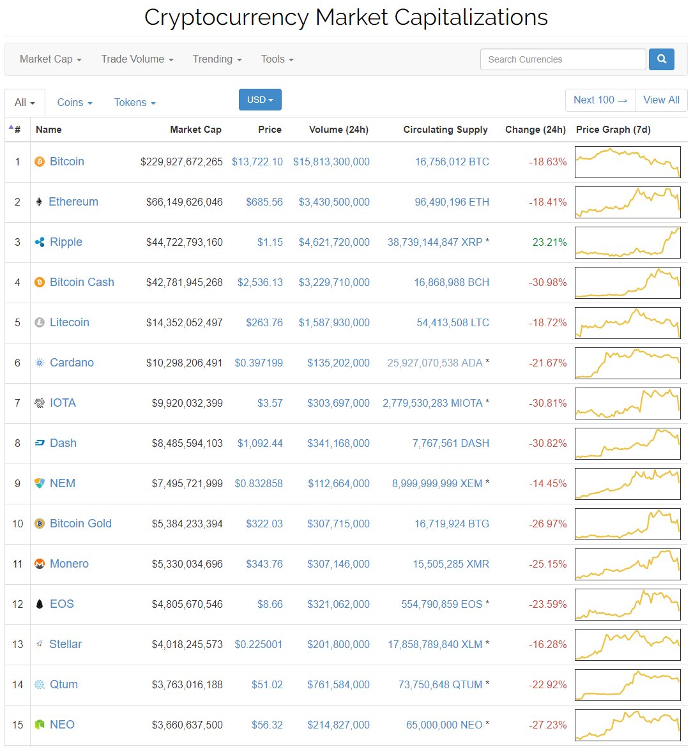Click NEO circulating supply 65,000,000 NEO

(x=444, y=725)
